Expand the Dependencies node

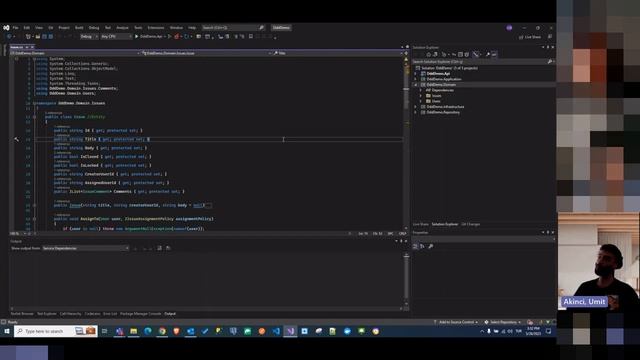tap(421, 90)
